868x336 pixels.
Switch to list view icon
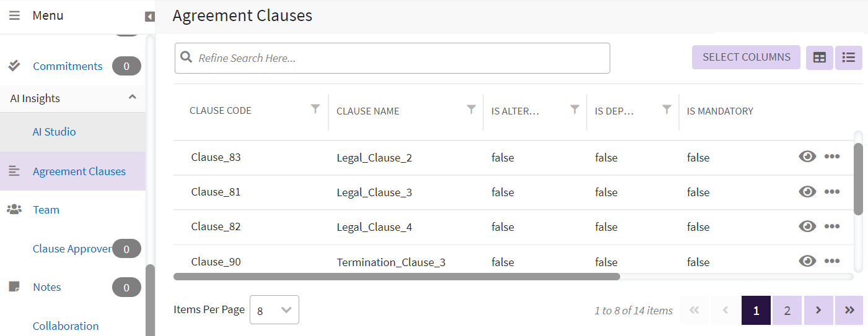pos(849,58)
